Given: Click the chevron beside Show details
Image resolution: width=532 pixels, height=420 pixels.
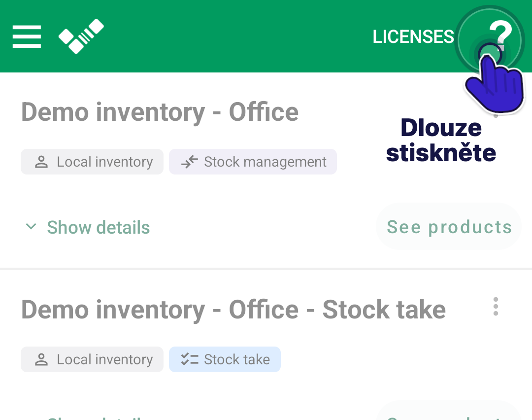Looking at the screenshot, I should click(x=31, y=226).
